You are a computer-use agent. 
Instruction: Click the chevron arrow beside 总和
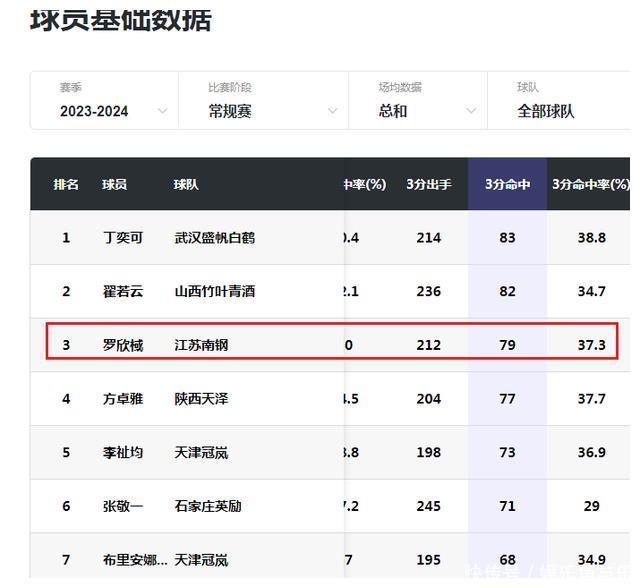point(472,111)
